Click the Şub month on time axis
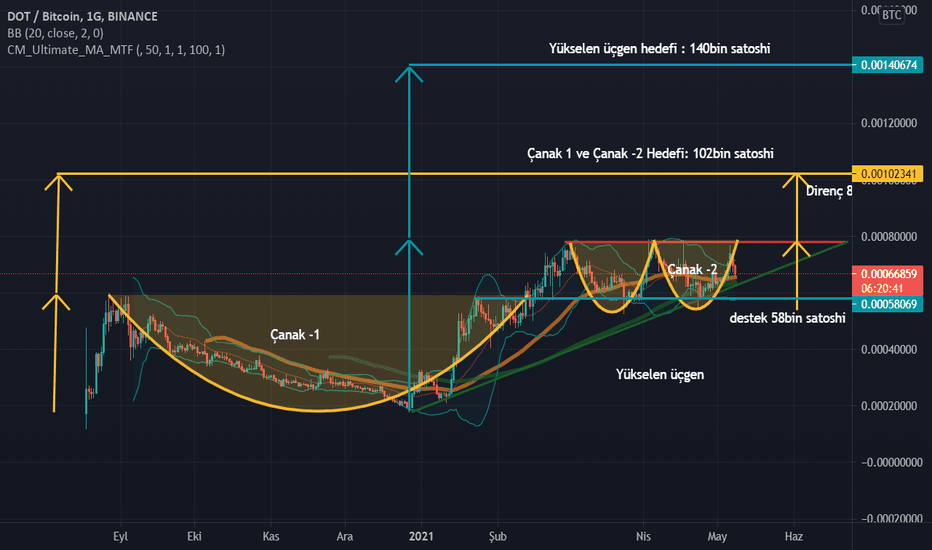 point(498,536)
